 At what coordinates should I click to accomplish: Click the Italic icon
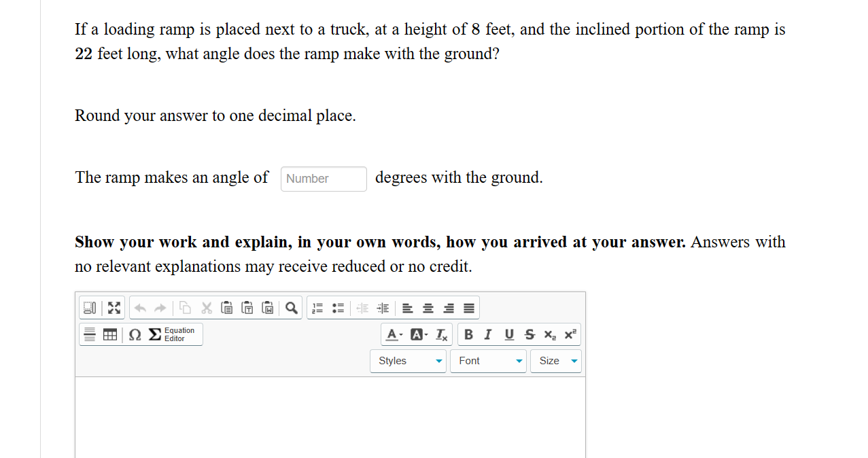488,334
